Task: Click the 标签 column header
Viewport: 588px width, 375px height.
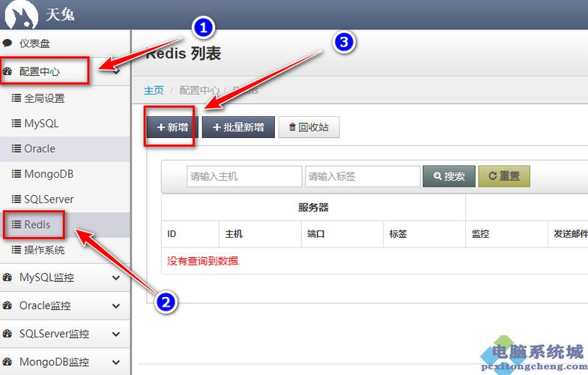Action: pos(425,234)
